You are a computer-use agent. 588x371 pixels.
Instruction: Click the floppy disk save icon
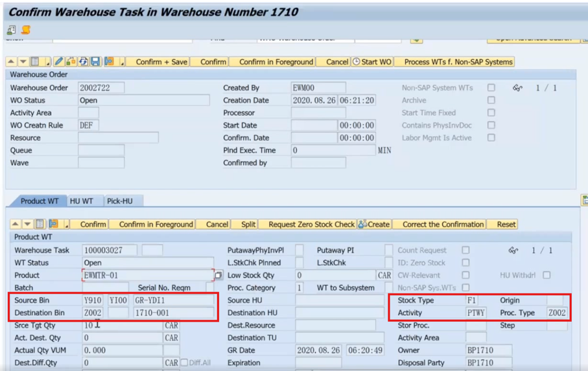pyautogui.click(x=96, y=62)
